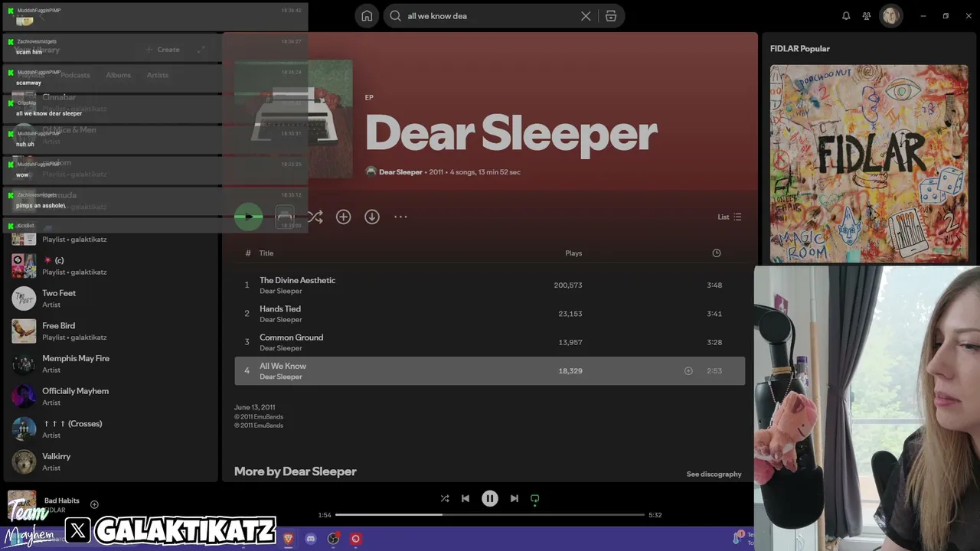Switch library filter to Albums
Image resolution: width=980 pixels, height=551 pixels.
119,75
